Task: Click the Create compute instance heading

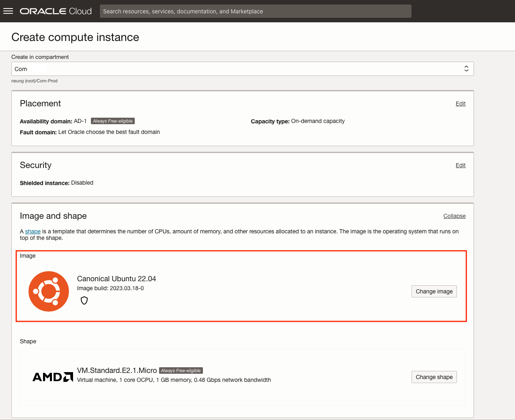Action: pyautogui.click(x=75, y=37)
